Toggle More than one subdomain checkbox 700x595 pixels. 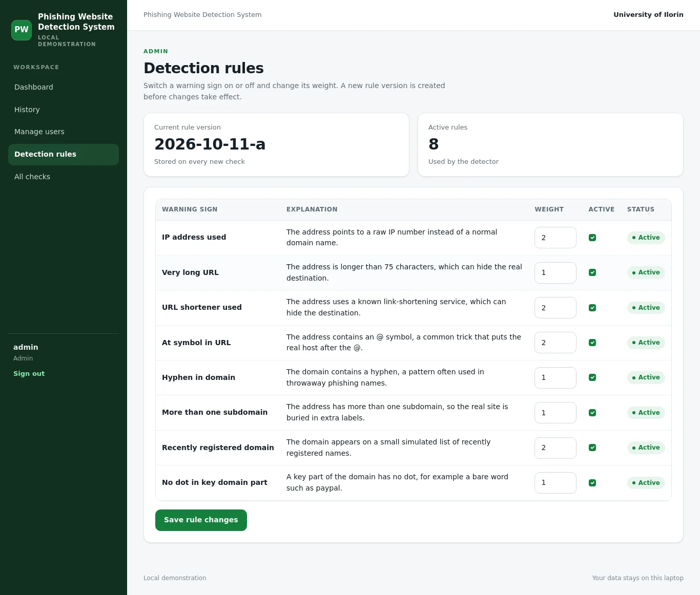pos(592,413)
